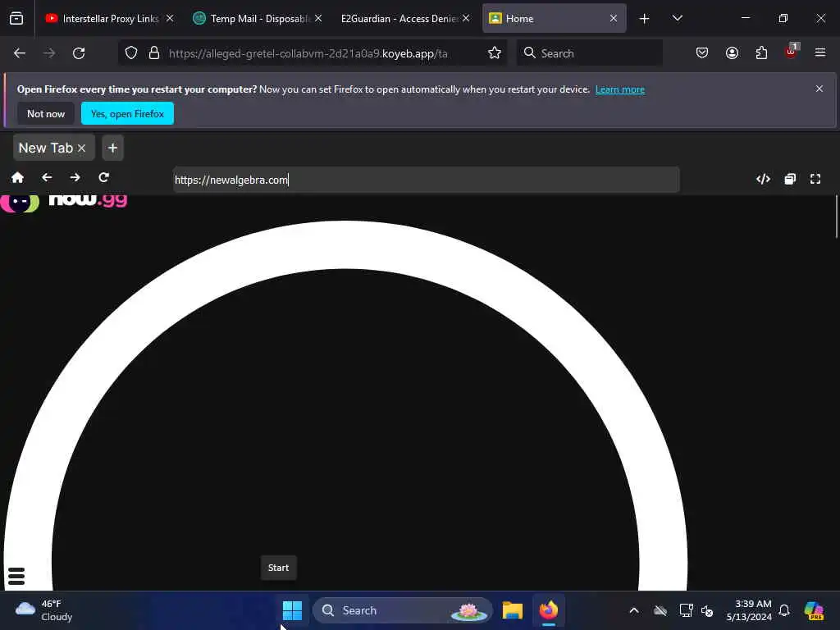This screenshot has width=840, height=630.
Task: Go to proxy home icon
Action: pyautogui.click(x=18, y=177)
